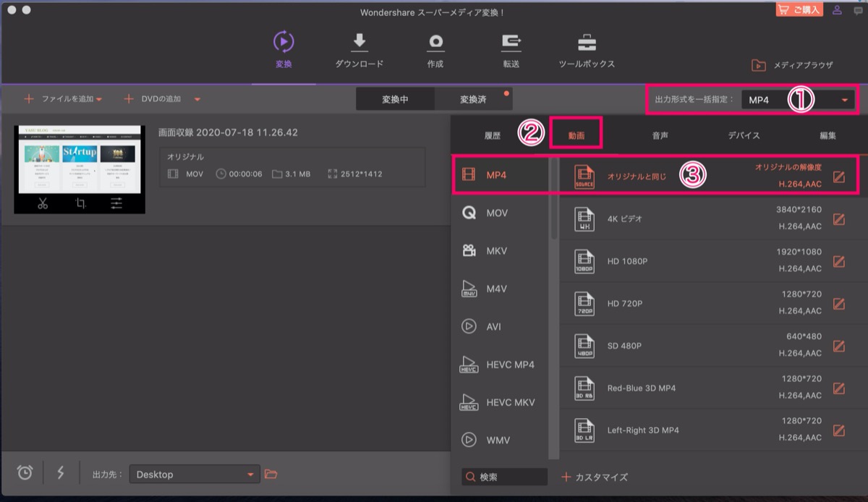Viewport: 868px width, 502px height.
Task: Open the 出力先 Desktop dropdown
Action: [195, 475]
